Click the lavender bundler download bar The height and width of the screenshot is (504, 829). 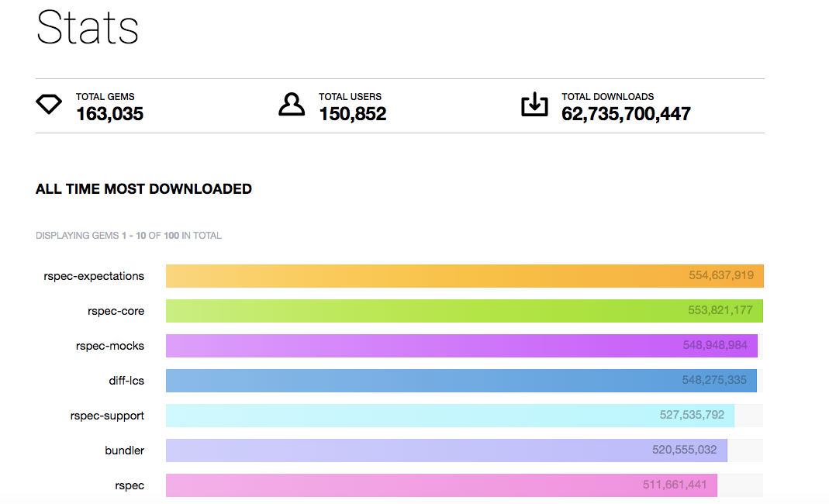[447, 450]
